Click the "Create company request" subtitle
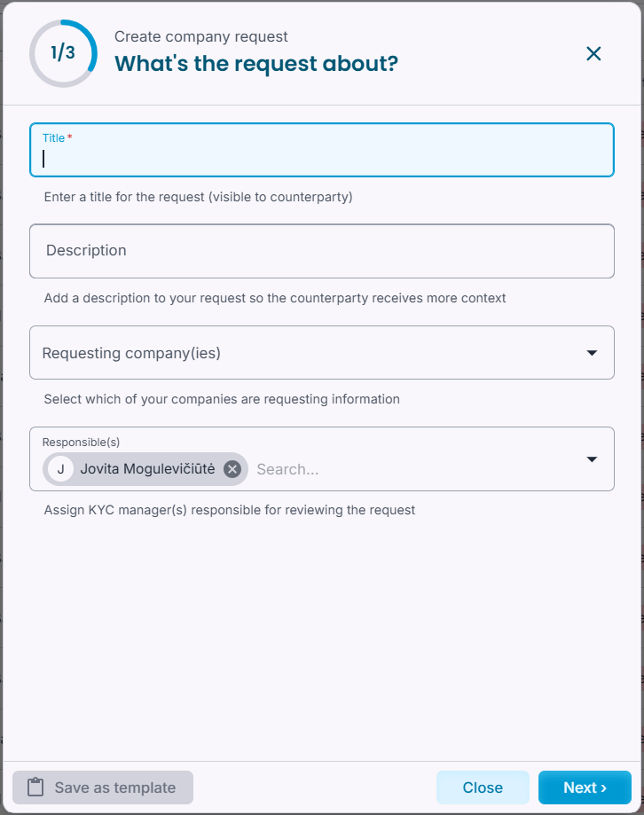 pos(201,36)
